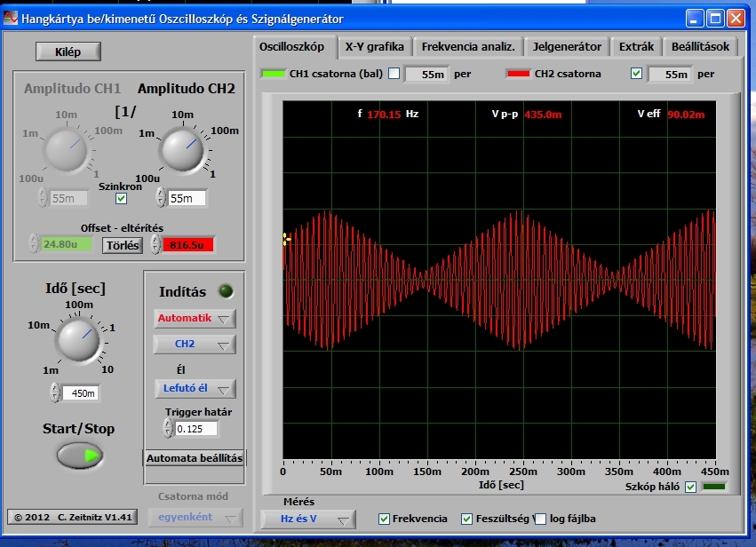Open the Jelgenerátor tab
Viewport: 756px width, 547px height.
tap(567, 47)
